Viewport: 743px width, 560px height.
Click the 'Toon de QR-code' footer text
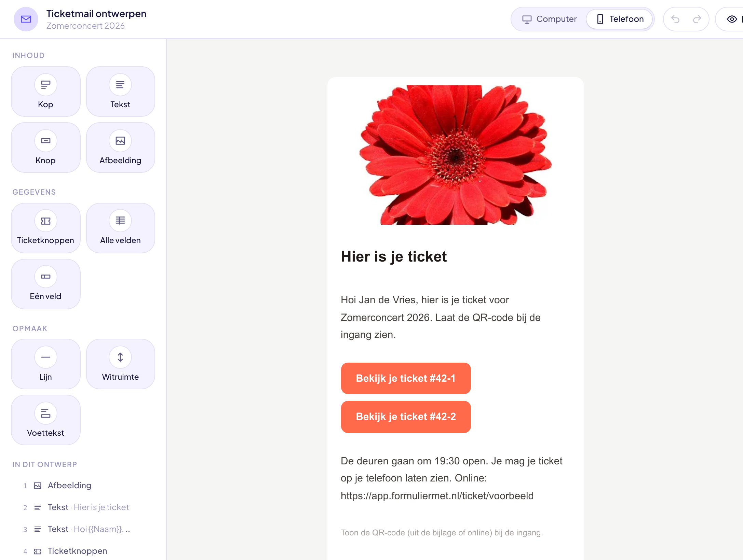pos(442,533)
